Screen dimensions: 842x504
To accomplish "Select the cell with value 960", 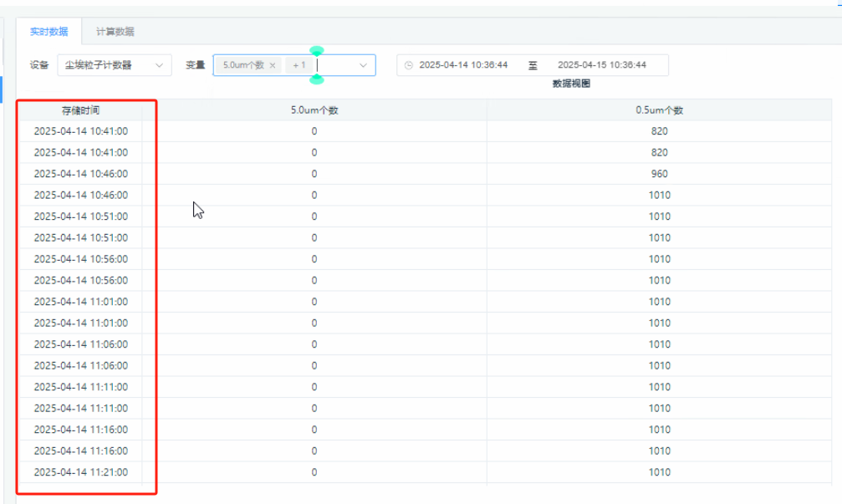I will tap(660, 174).
